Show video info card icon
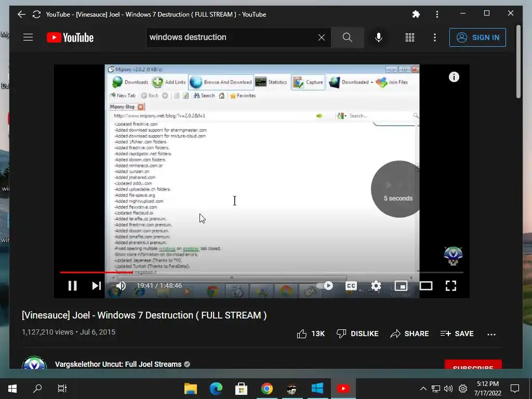 point(454,77)
